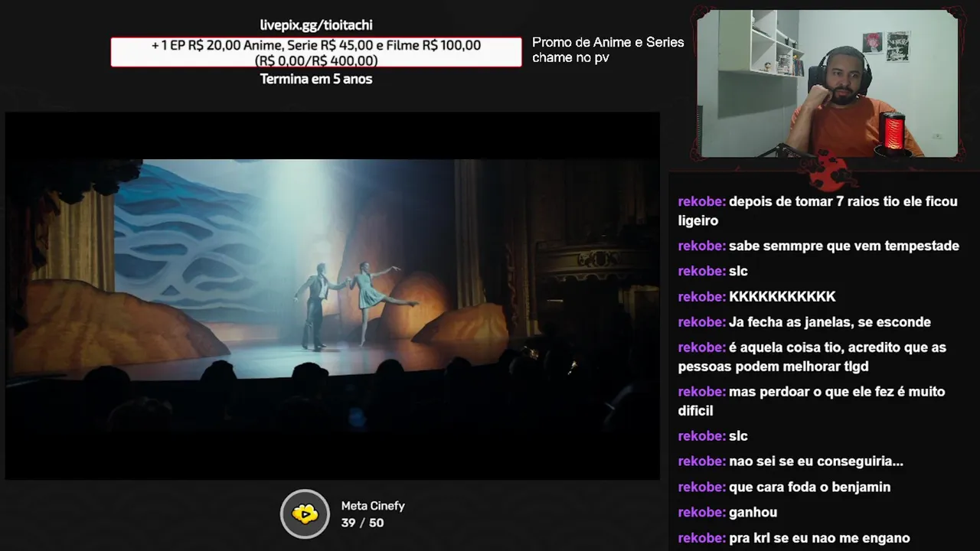This screenshot has height=551, width=980.
Task: Click chat message "ganhou"
Action: [753, 512]
